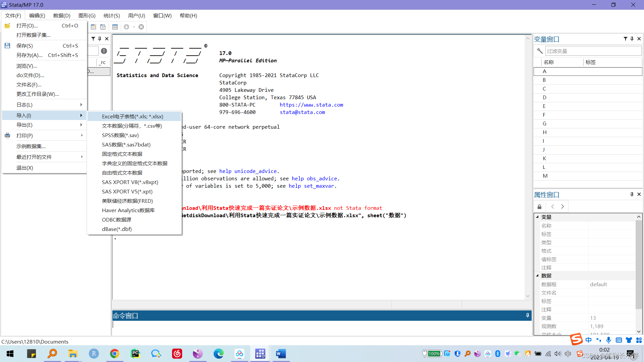Select SPSS数据(*.sav) import option

click(134, 135)
